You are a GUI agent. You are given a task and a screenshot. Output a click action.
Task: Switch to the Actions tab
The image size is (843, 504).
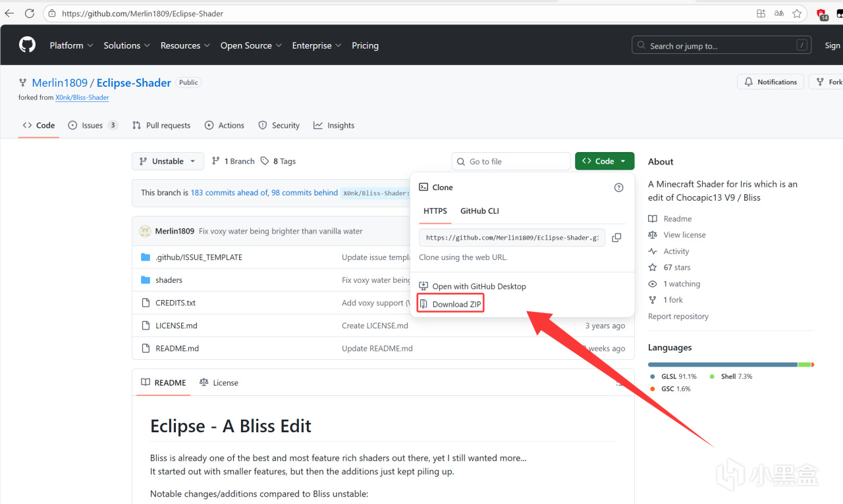pos(225,125)
